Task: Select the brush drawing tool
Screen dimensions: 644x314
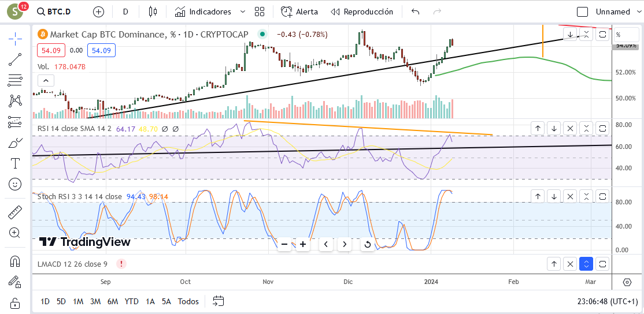Action: click(x=15, y=143)
